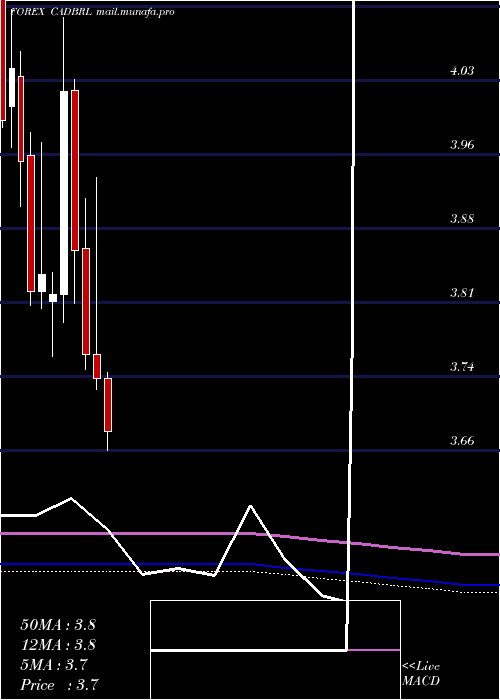This screenshot has height=700, width=500.
Task: Click the 50MA : 3.8 legend text
Action: pyautogui.click(x=58, y=625)
